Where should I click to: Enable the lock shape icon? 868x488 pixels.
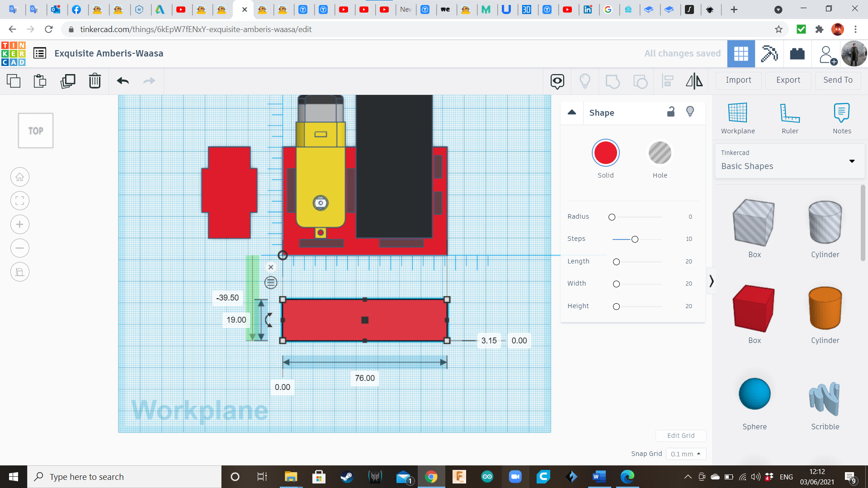point(671,112)
